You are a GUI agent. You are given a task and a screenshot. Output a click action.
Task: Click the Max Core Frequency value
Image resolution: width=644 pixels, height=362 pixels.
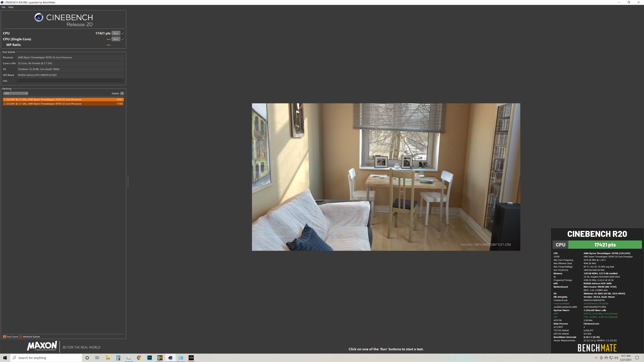(595, 260)
